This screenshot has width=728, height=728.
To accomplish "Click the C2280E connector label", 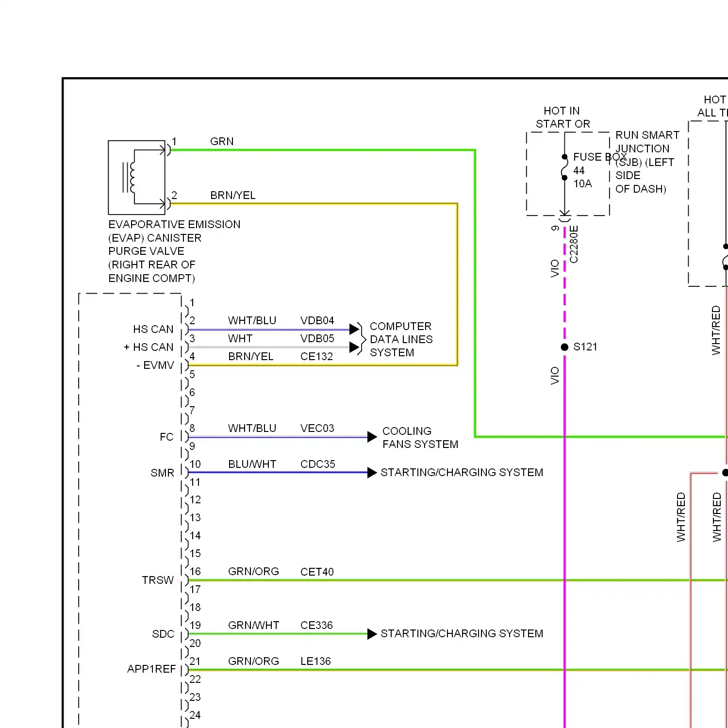I will pos(574,244).
